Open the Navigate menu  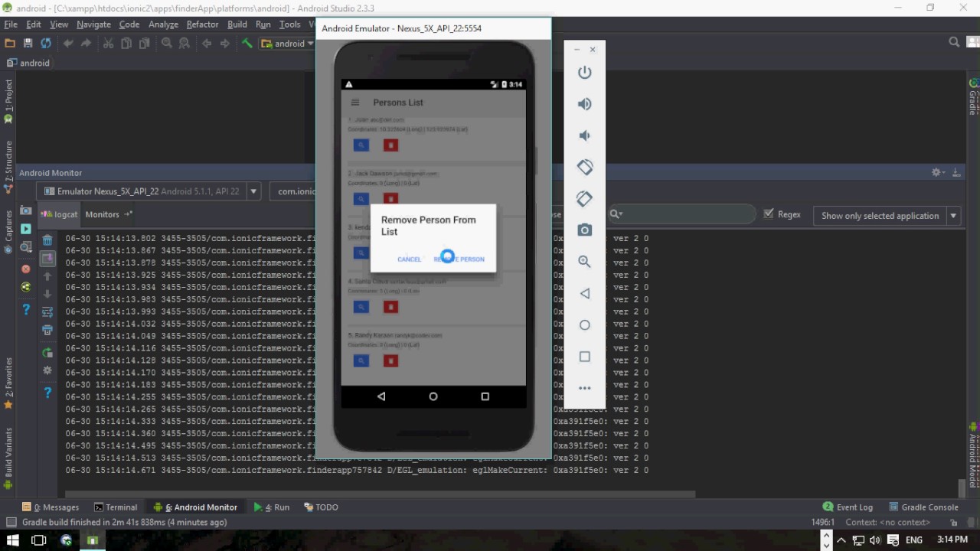coord(93,24)
